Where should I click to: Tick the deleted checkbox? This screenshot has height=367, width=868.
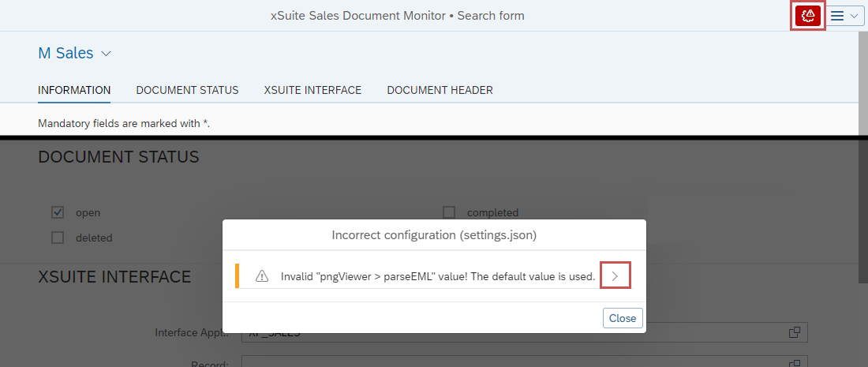click(58, 238)
